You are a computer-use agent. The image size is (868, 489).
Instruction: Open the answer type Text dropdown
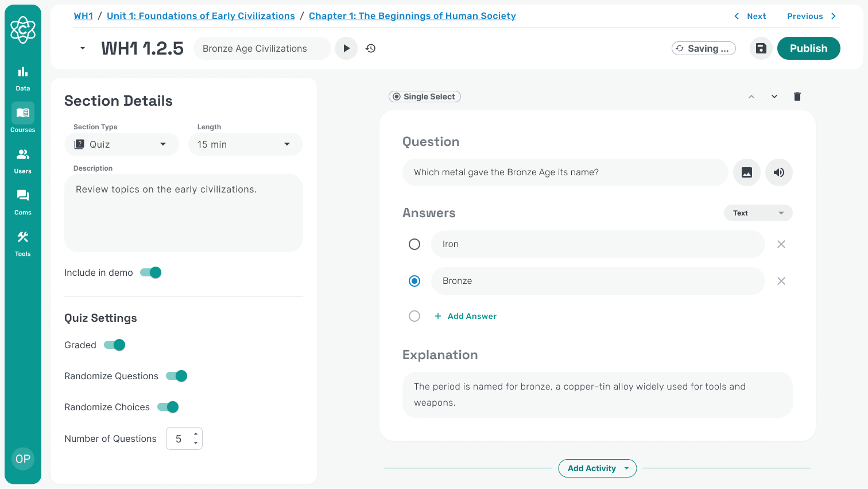(758, 213)
